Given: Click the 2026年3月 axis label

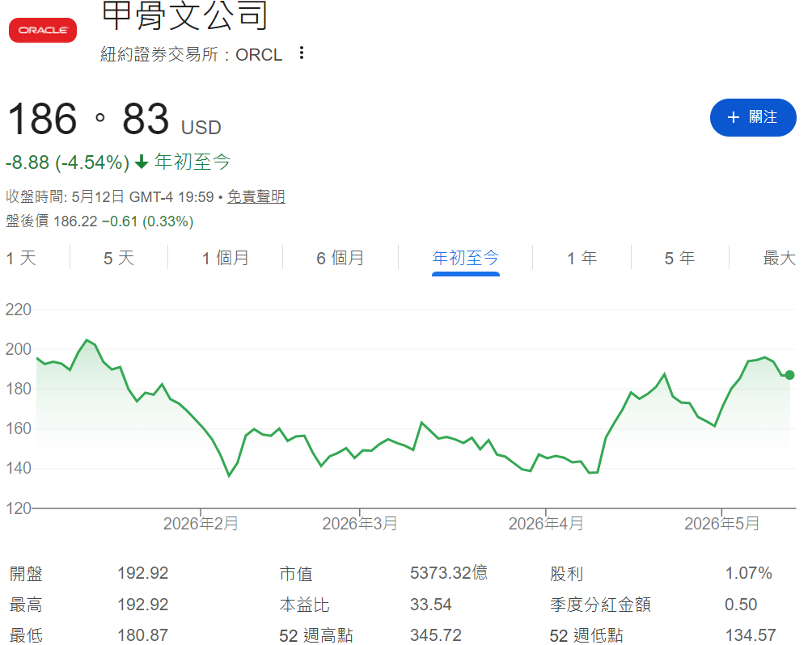Looking at the screenshot, I should pyautogui.click(x=360, y=524).
